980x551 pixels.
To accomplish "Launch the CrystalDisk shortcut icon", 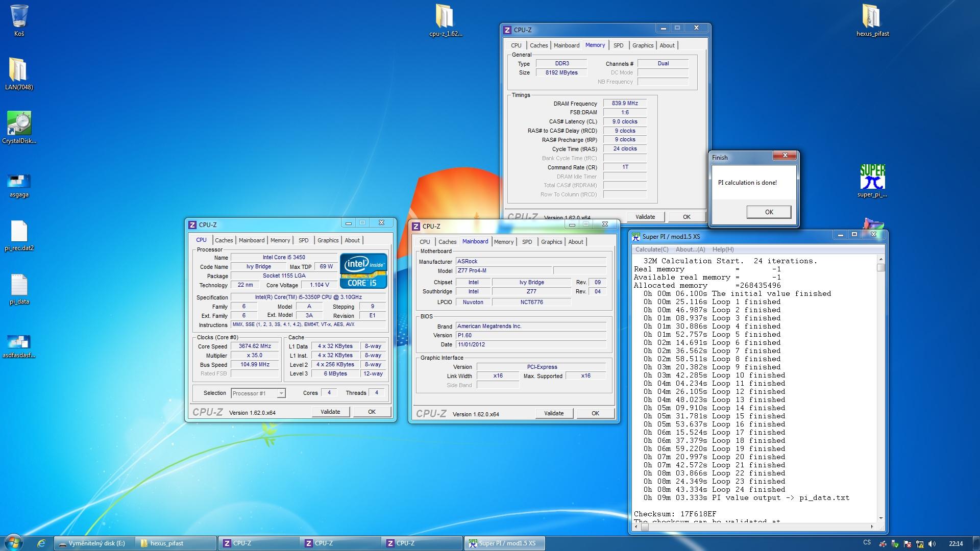I will [x=19, y=128].
